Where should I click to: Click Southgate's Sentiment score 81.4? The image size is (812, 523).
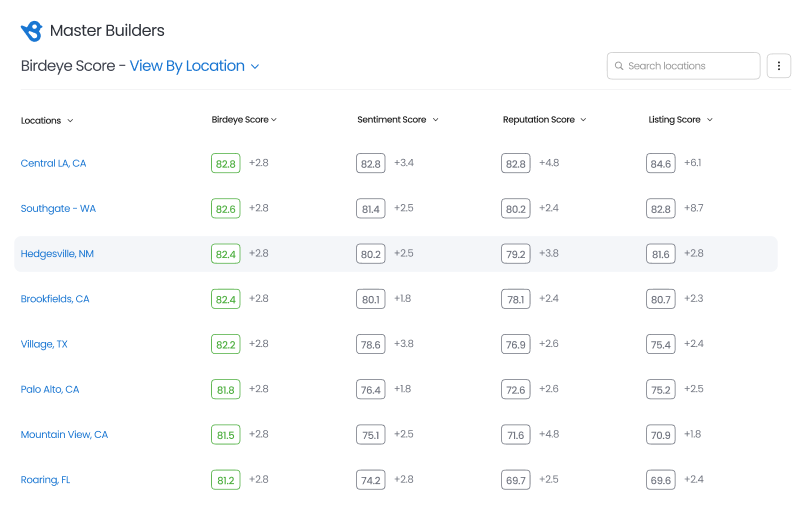[x=371, y=209]
